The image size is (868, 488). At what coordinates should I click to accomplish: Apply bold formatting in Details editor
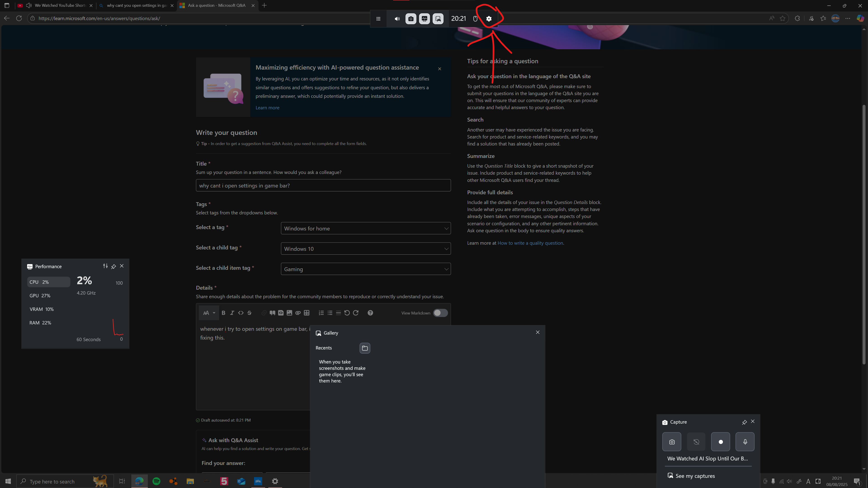pyautogui.click(x=223, y=313)
